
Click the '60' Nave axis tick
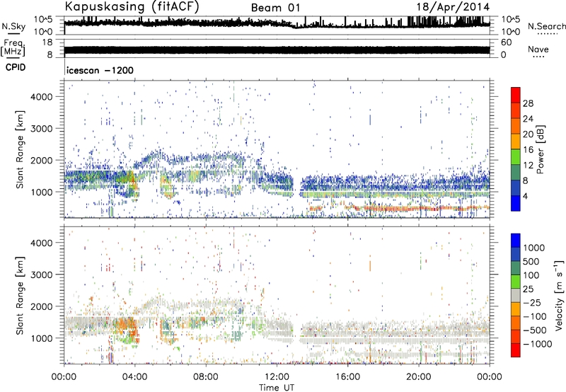507,42
